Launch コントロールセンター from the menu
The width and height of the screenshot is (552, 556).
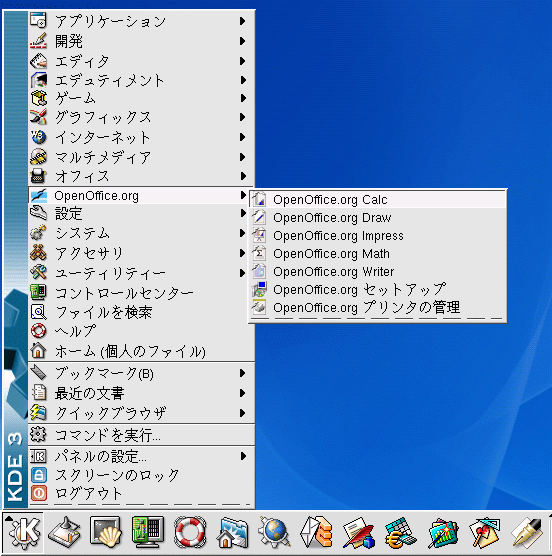(x=141, y=293)
